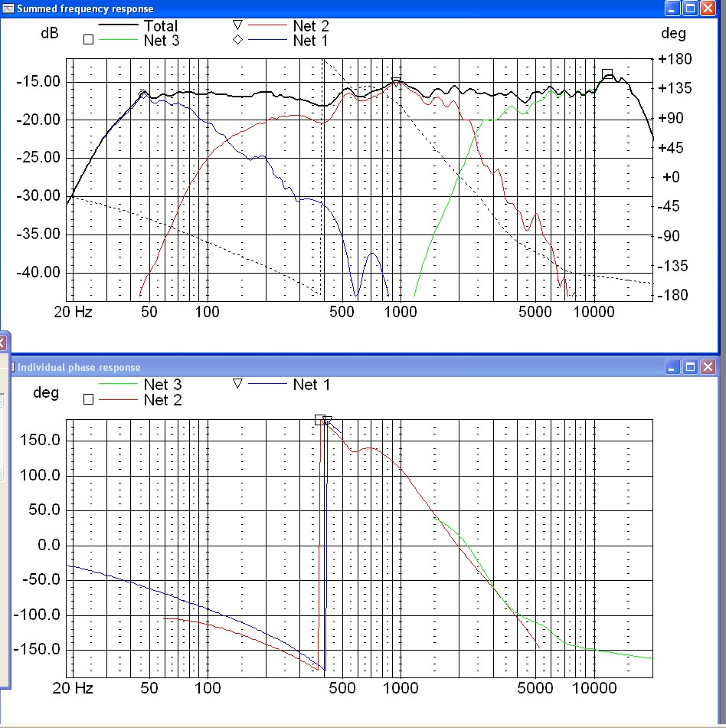Screen dimensions: 726x728
Task: Click the blue Net 1 line sample in frequency legend
Action: 268,40
